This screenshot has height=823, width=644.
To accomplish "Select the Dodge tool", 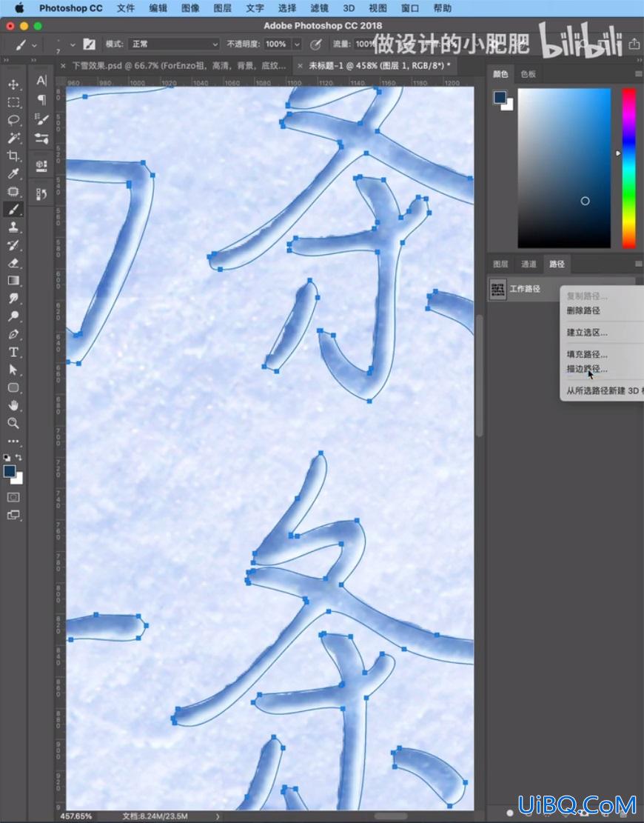I will pyautogui.click(x=13, y=316).
